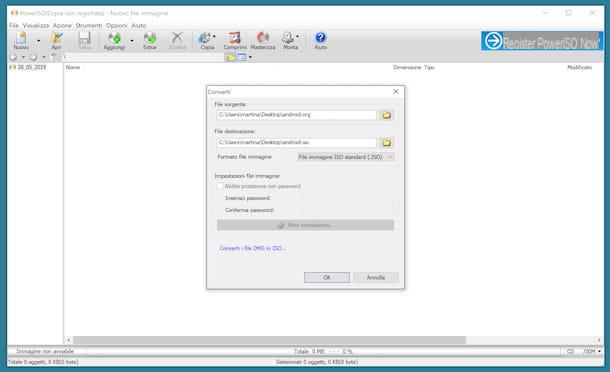Expand the Monta dropdown arrow
Screen dimensions: 610x372
pyautogui.click(x=298, y=37)
